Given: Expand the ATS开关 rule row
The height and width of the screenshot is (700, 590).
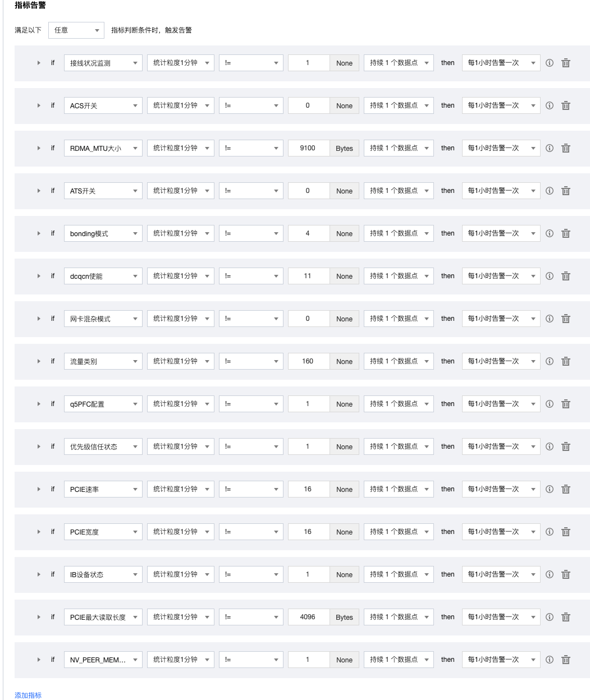Looking at the screenshot, I should pyautogui.click(x=39, y=191).
